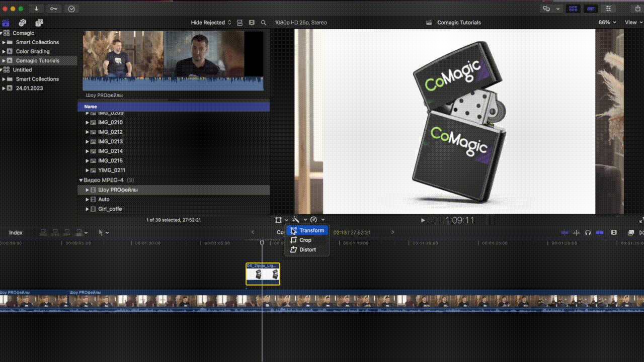
Task: Open the Photos and Audio sidebar
Action: pos(22,23)
